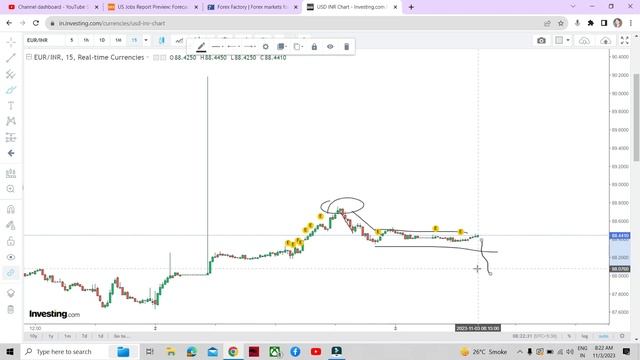Switch chart to fullscreen mode
This screenshot has width=640, height=360.
point(624,40)
